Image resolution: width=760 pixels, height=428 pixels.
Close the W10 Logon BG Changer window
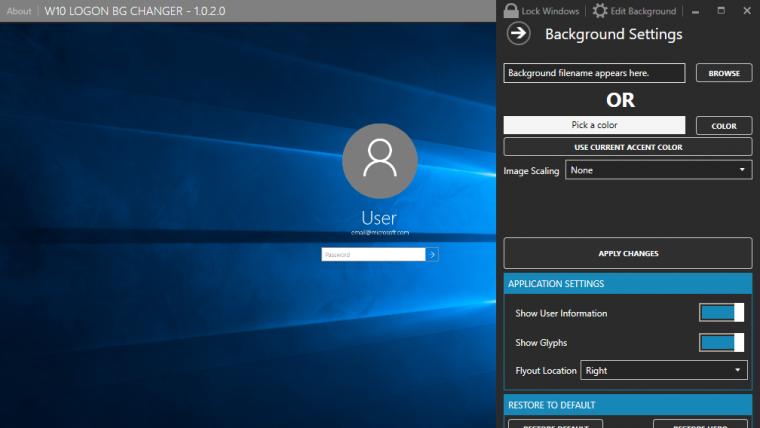(x=747, y=11)
